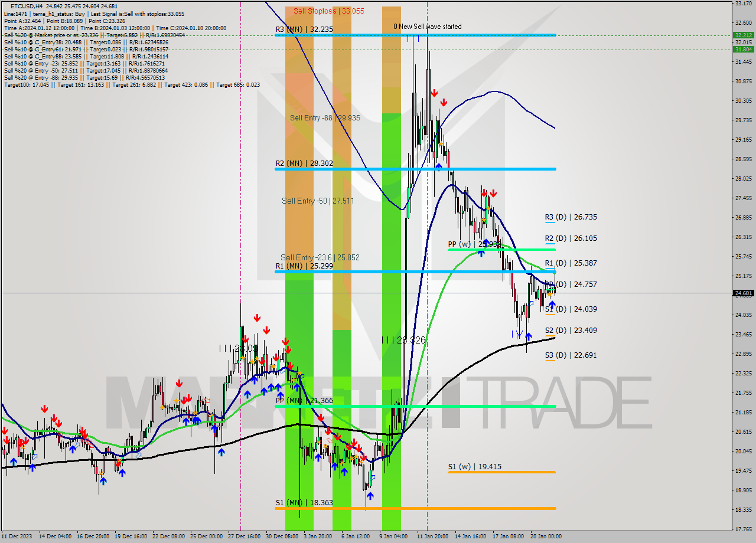Viewport: 756px width, 543px height.
Task: Click the 'Sell Stoploss | 33.055' label
Action: pyautogui.click(x=328, y=11)
